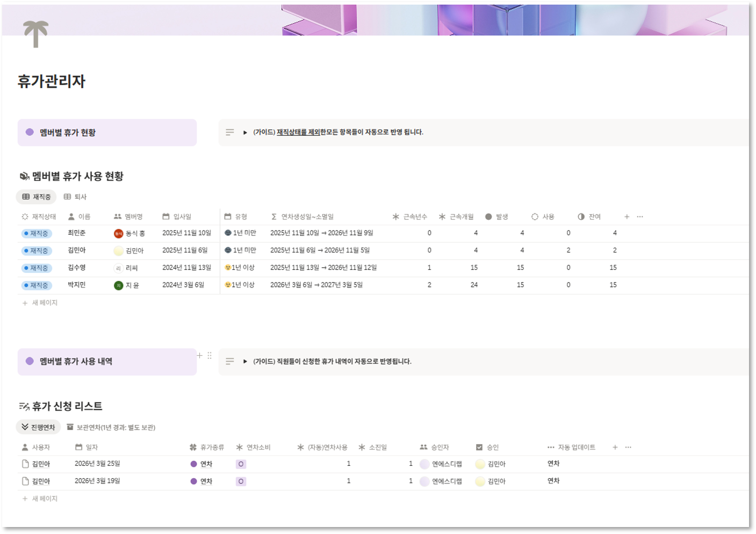Open 최민준 row name cell
Screen dimensions: 756x534
[76, 233]
